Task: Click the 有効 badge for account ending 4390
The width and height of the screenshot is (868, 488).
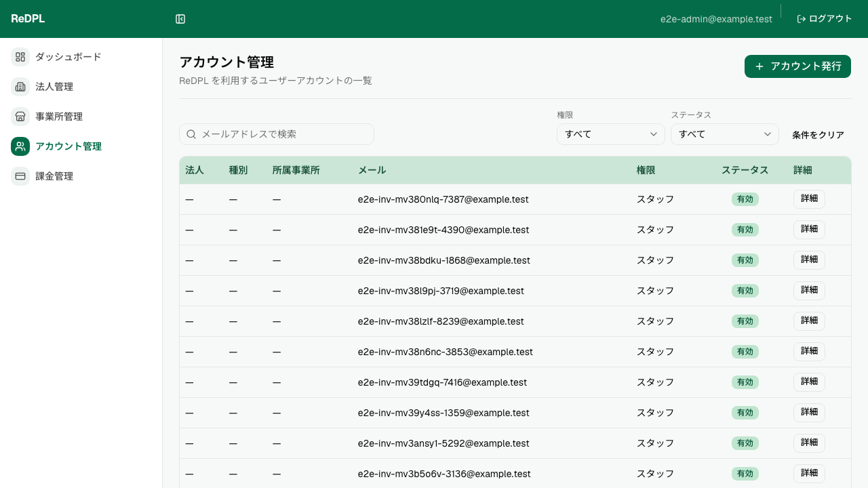Action: 745,230
